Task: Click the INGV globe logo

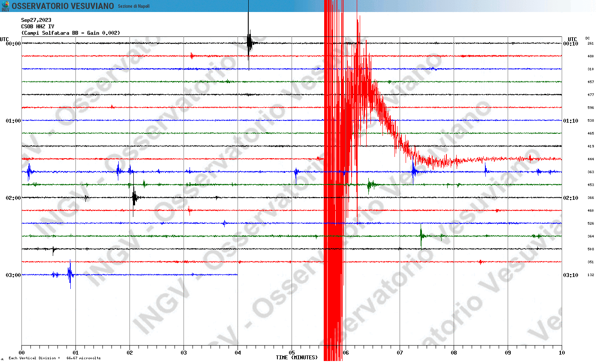Action: tap(5, 6)
